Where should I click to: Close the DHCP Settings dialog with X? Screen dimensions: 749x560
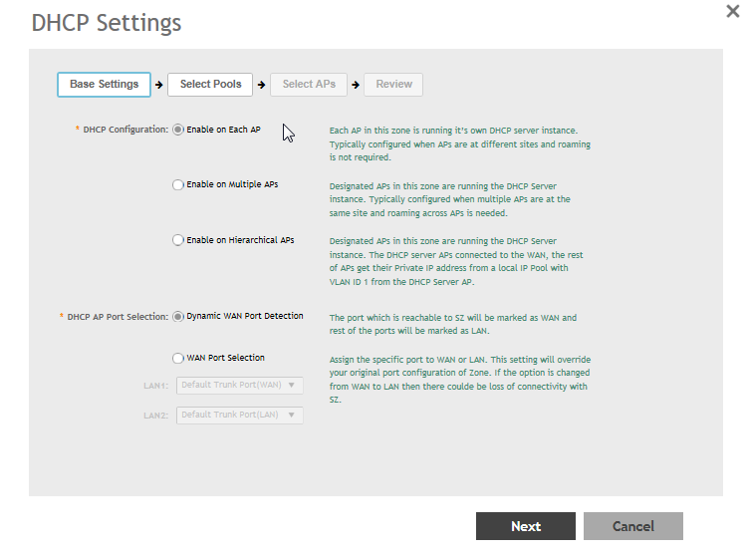pos(732,10)
